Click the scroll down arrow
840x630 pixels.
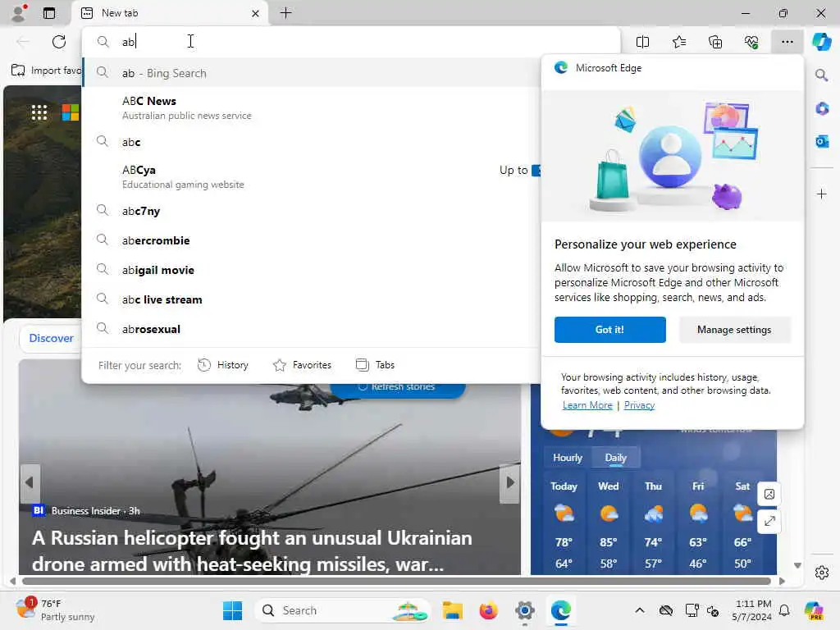pyautogui.click(x=797, y=565)
